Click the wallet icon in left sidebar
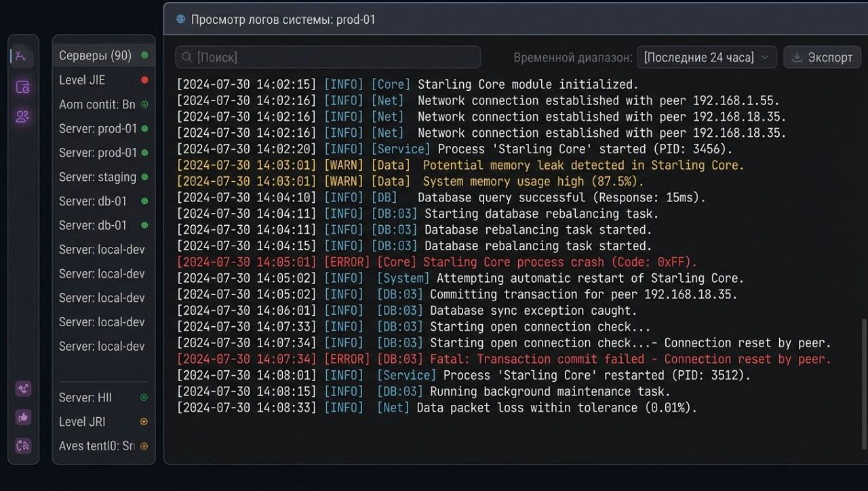868x491 pixels. coord(22,87)
